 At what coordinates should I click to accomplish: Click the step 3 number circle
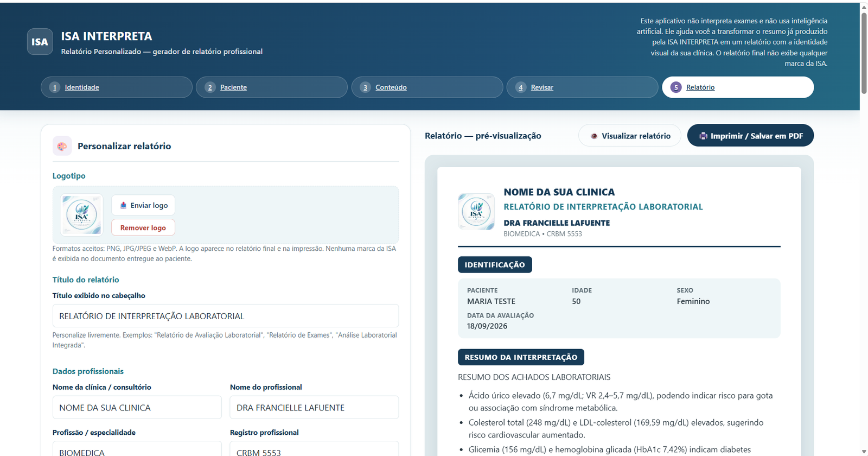pos(365,87)
